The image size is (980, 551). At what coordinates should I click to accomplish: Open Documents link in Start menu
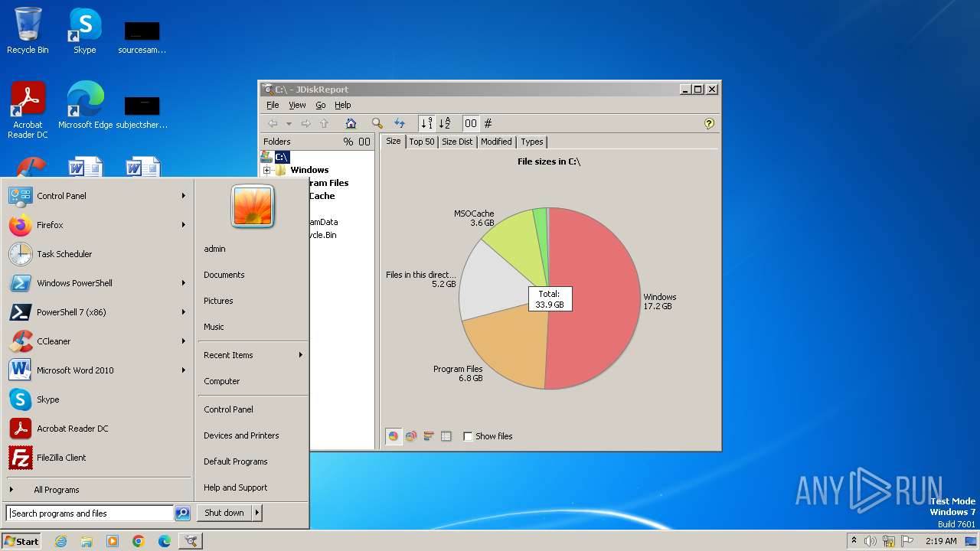(x=224, y=275)
